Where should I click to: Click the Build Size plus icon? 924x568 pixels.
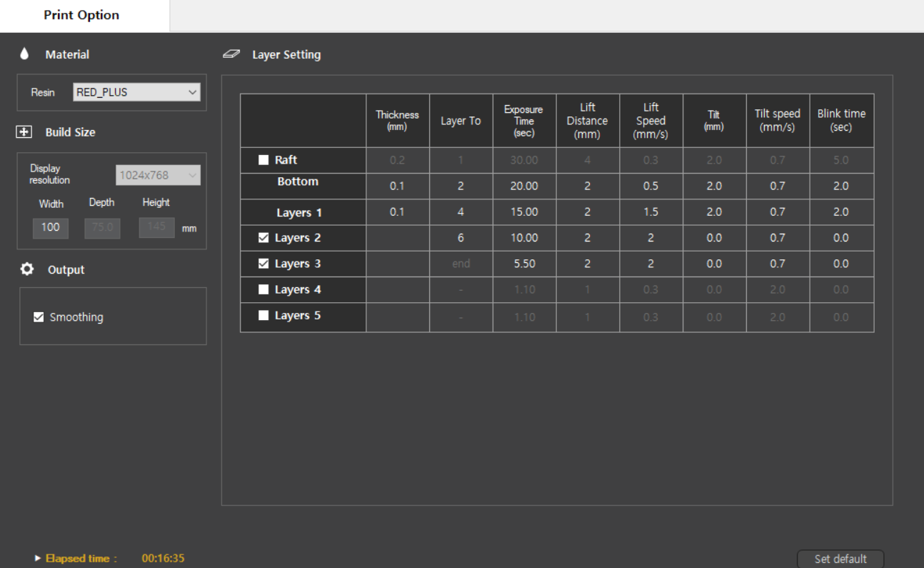24,132
